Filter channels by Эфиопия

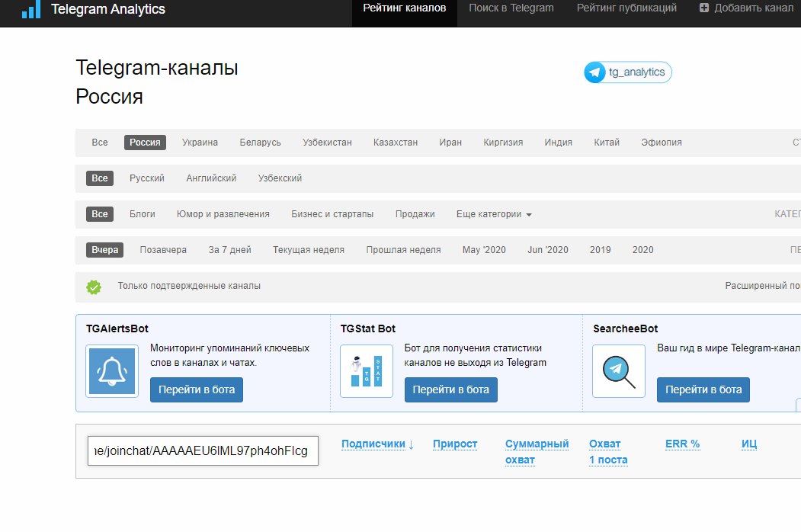point(662,143)
